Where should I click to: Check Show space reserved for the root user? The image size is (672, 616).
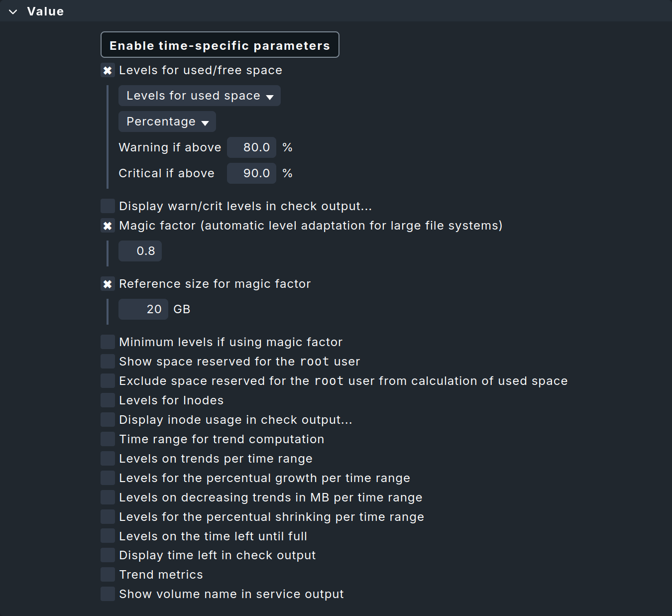[x=108, y=361]
